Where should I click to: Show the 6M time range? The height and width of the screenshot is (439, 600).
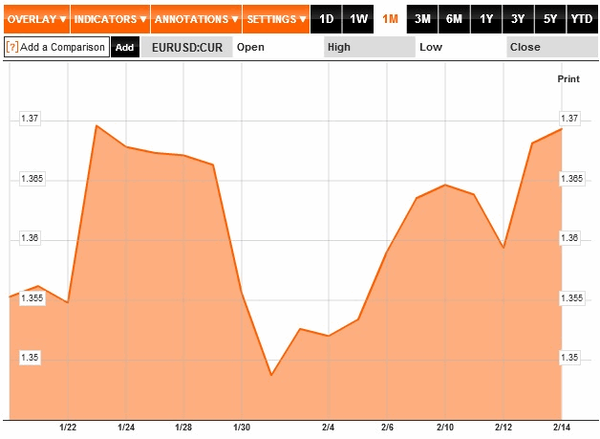(x=455, y=19)
